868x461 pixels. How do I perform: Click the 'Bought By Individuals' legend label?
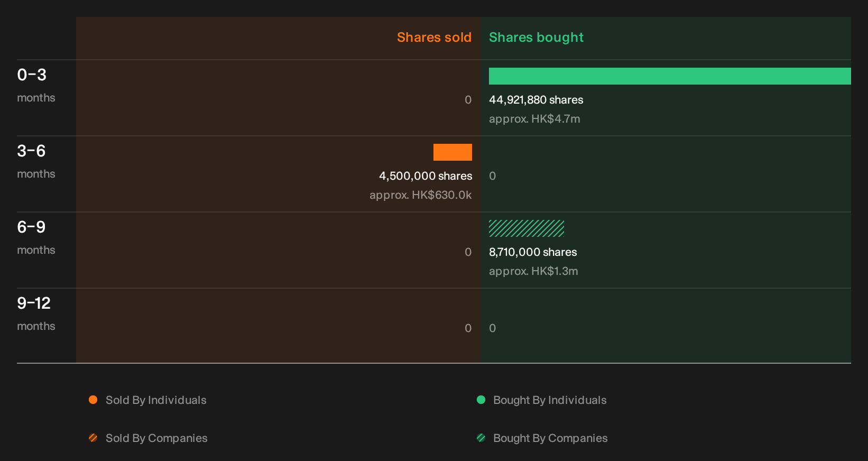click(550, 400)
